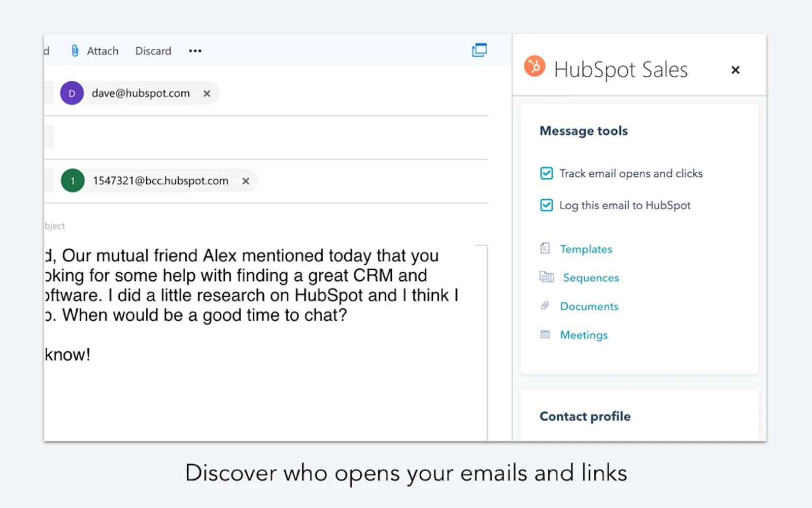Click the green 1 avatar
The height and width of the screenshot is (508, 812).
[x=73, y=180]
